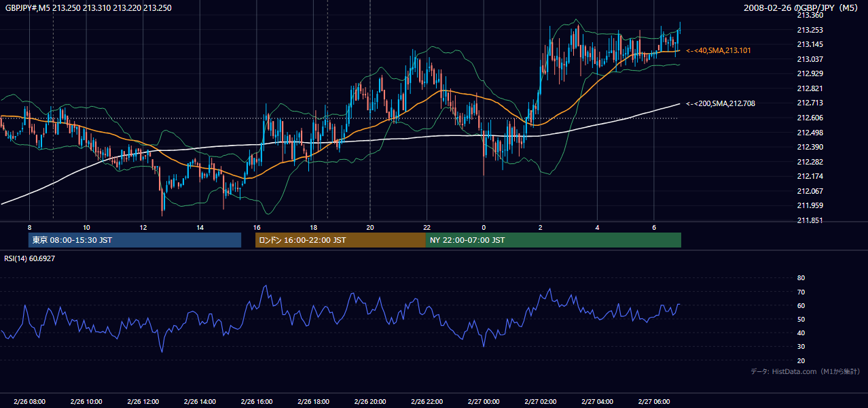
Task: Click the 2/26 18:00 time axis label
Action: (313, 402)
